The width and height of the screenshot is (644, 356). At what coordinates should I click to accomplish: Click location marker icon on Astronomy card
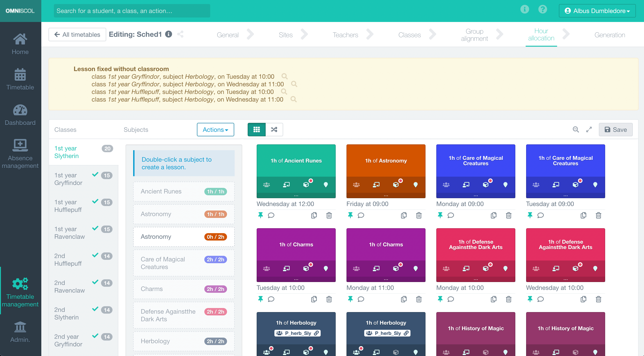415,185
